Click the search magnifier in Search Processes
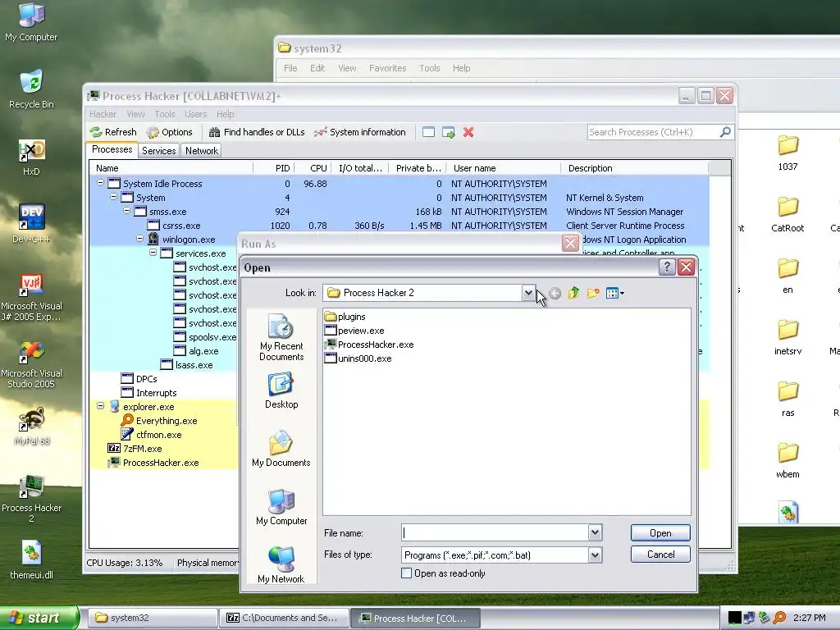Image resolution: width=840 pixels, height=630 pixels. click(725, 132)
